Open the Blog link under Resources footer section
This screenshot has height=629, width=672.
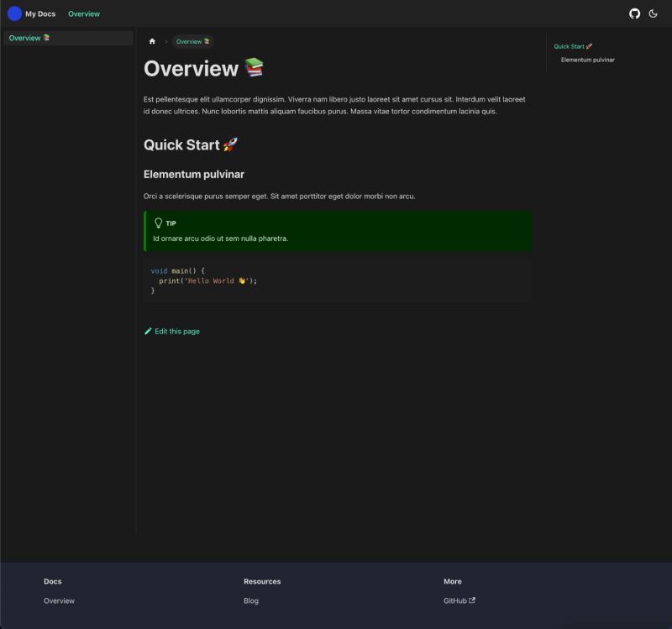click(249, 600)
